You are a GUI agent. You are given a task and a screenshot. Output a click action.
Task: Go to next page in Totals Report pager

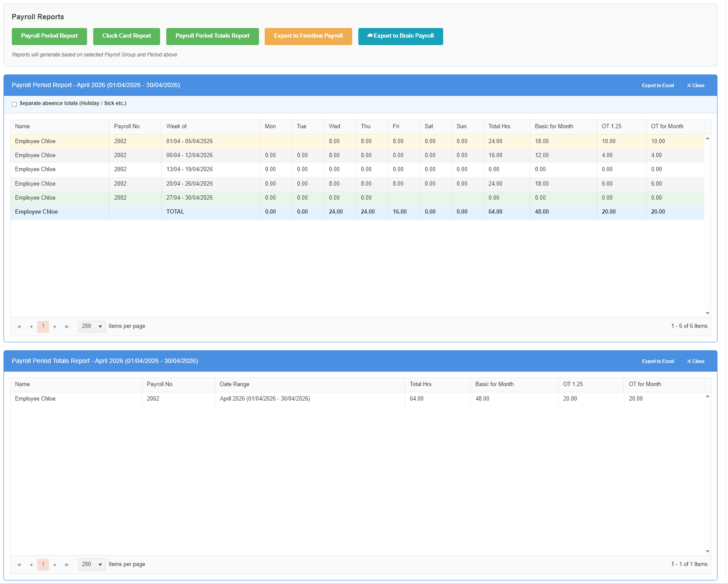[55, 565]
